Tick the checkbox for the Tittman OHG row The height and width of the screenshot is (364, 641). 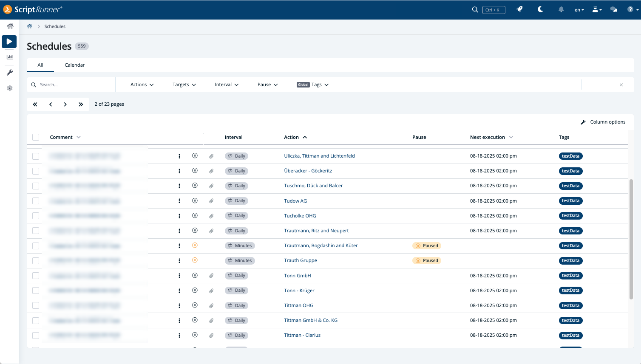(x=36, y=305)
